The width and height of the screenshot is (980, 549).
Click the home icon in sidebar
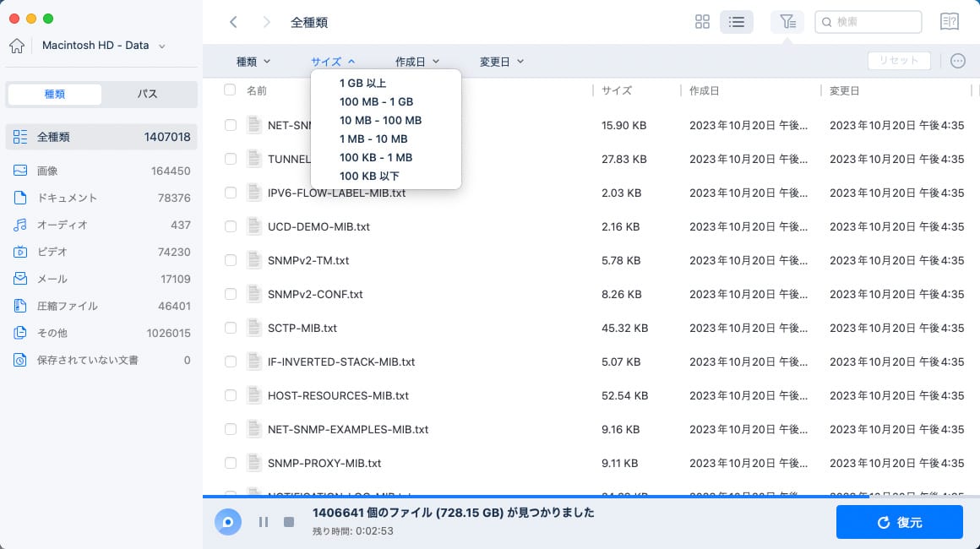pos(17,46)
